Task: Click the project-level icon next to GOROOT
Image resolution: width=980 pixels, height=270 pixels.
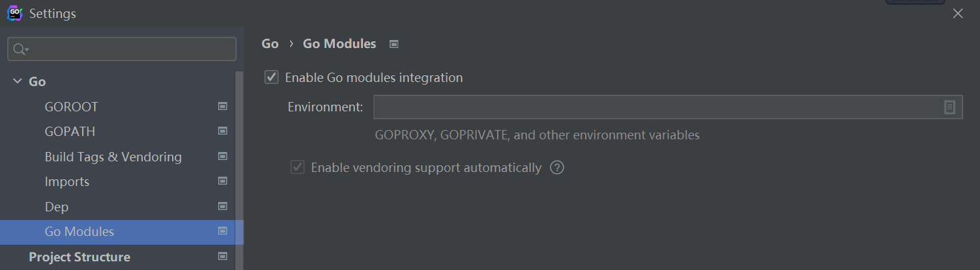Action: 223,107
